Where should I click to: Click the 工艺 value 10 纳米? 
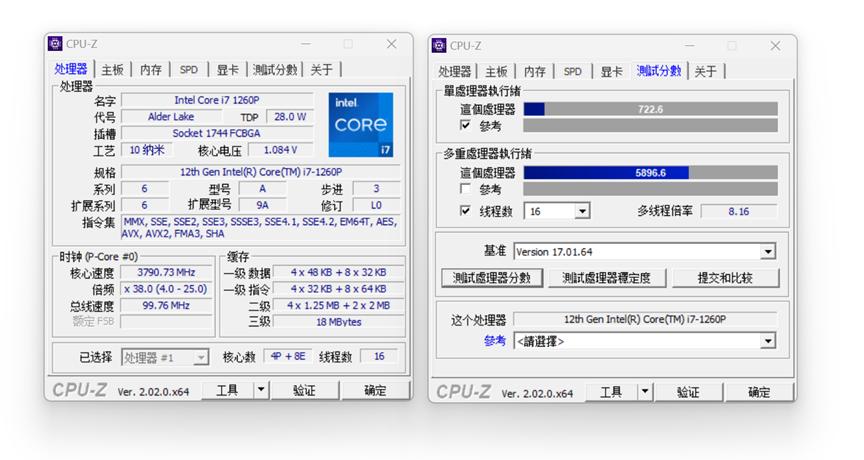pyautogui.click(x=147, y=150)
